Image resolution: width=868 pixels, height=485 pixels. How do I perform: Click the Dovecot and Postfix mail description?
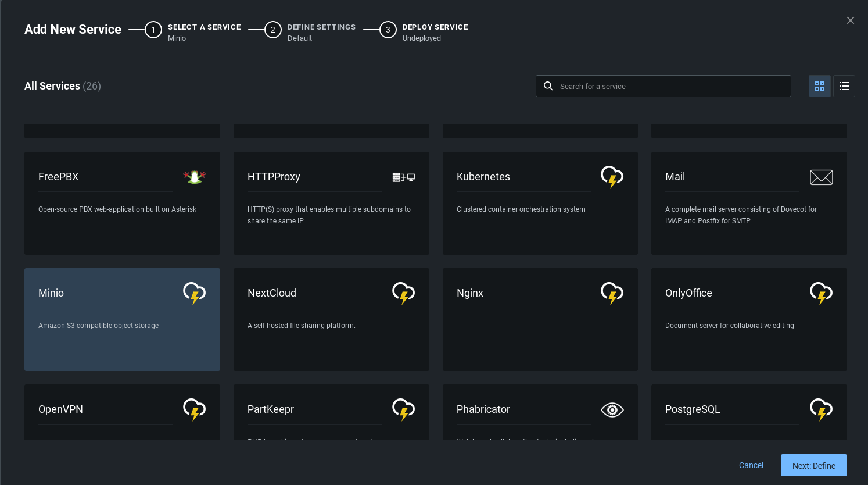coord(741,215)
